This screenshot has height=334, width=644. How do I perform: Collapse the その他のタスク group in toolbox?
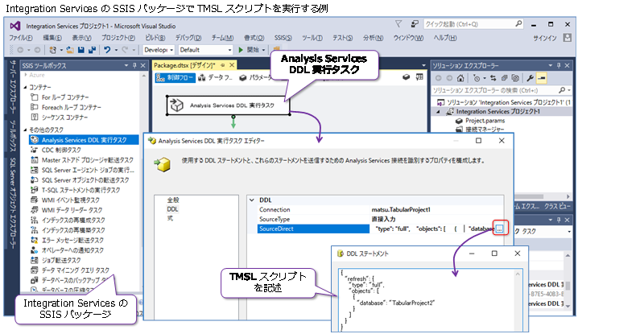click(x=26, y=130)
